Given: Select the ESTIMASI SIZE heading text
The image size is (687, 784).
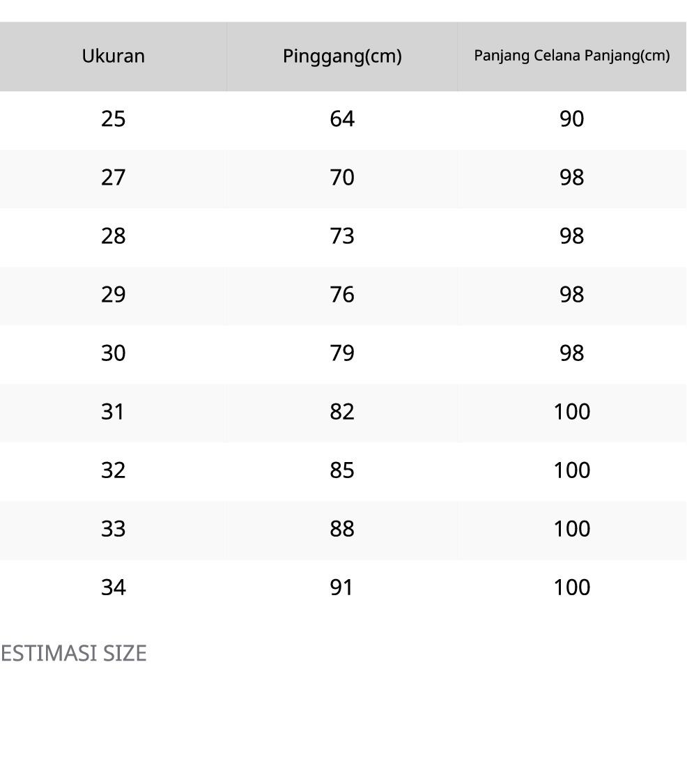Looking at the screenshot, I should point(73,654).
